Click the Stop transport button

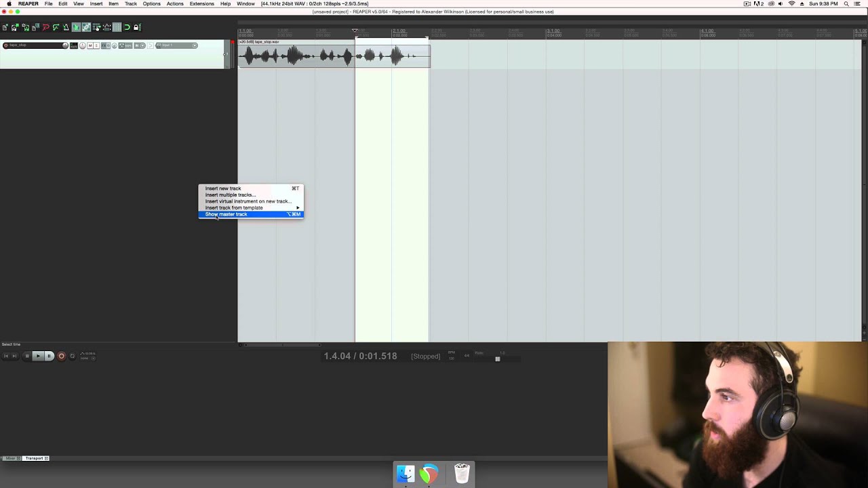click(27, 356)
